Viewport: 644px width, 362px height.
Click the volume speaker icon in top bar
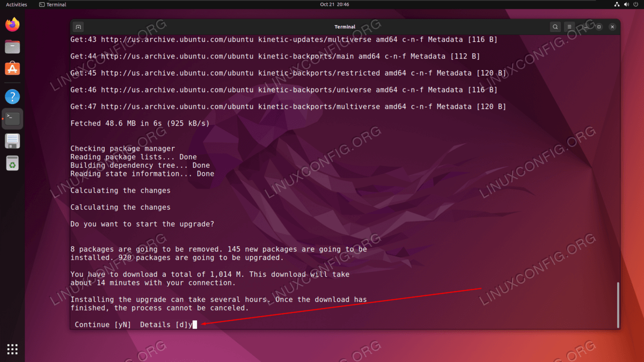point(626,4)
